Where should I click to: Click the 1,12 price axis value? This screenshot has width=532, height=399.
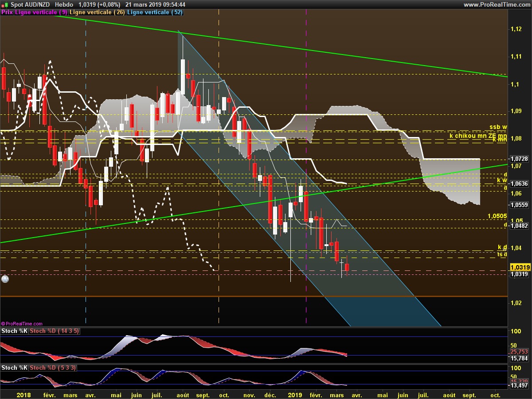click(x=516, y=29)
